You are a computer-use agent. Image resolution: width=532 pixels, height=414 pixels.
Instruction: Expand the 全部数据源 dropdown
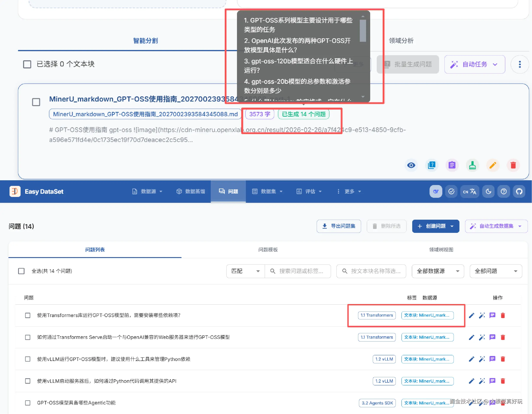(438, 271)
